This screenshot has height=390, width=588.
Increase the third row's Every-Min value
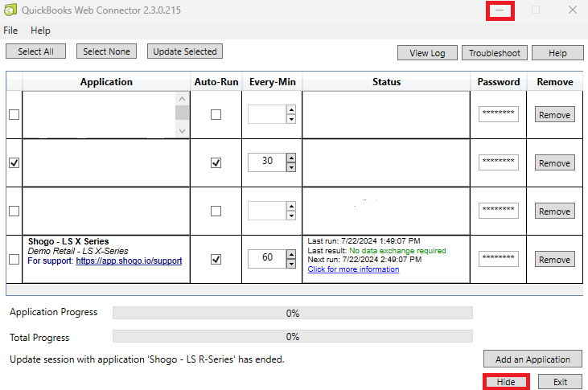click(291, 206)
